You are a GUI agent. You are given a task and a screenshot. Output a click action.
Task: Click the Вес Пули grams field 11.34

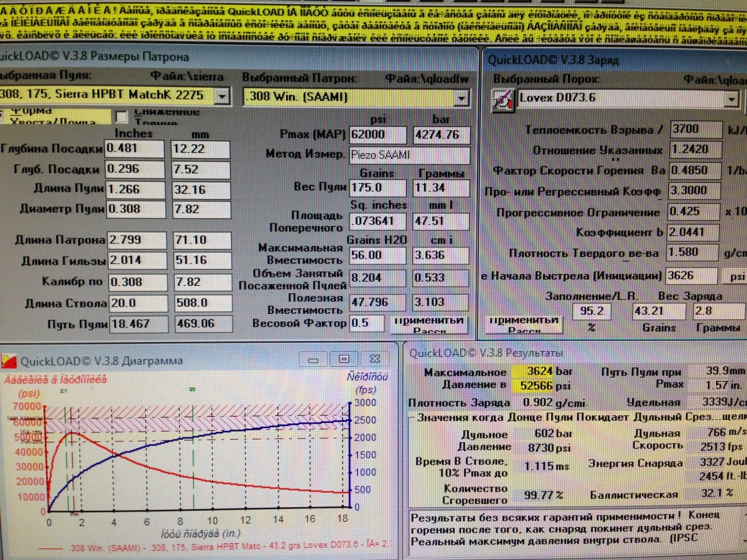(x=441, y=189)
